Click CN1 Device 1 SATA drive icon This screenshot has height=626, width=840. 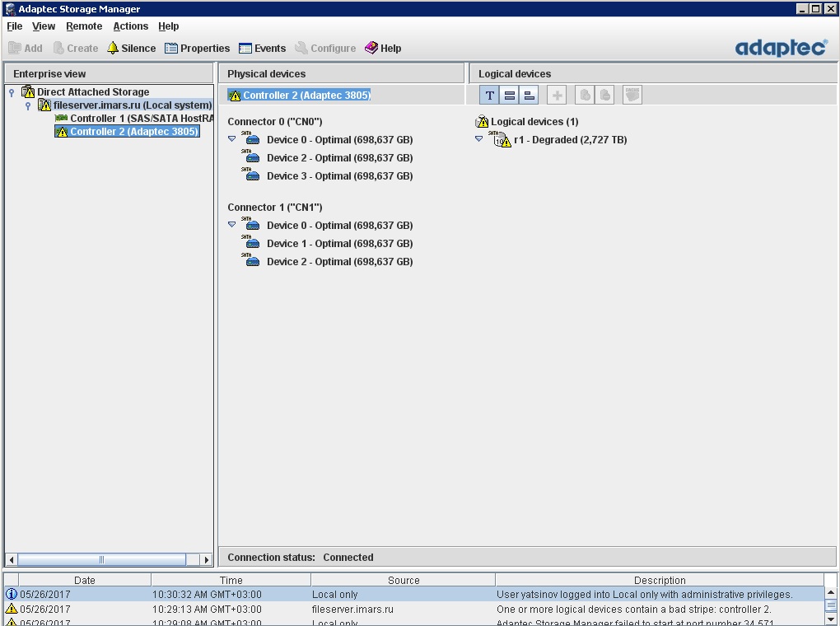250,243
